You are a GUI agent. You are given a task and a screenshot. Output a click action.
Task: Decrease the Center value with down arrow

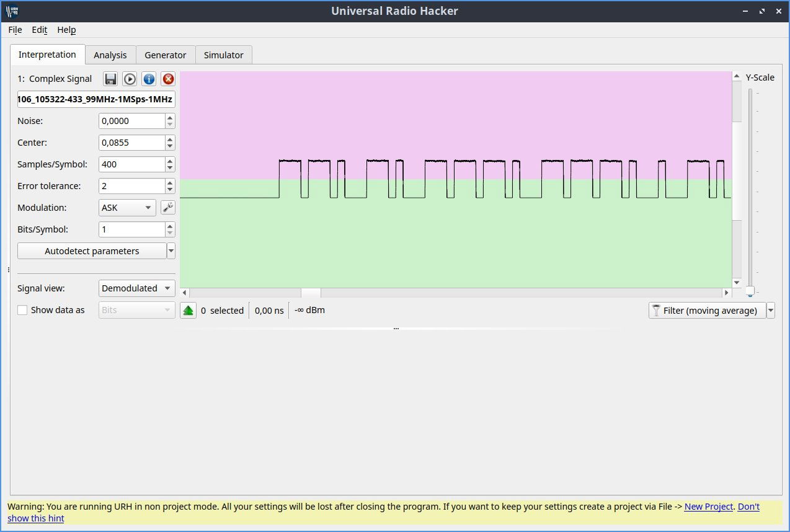[170, 146]
